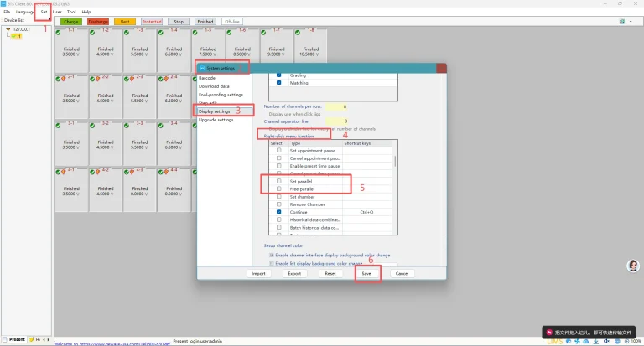Click green check icon on channel 1-3
The image size is (644, 346).
(127, 33)
